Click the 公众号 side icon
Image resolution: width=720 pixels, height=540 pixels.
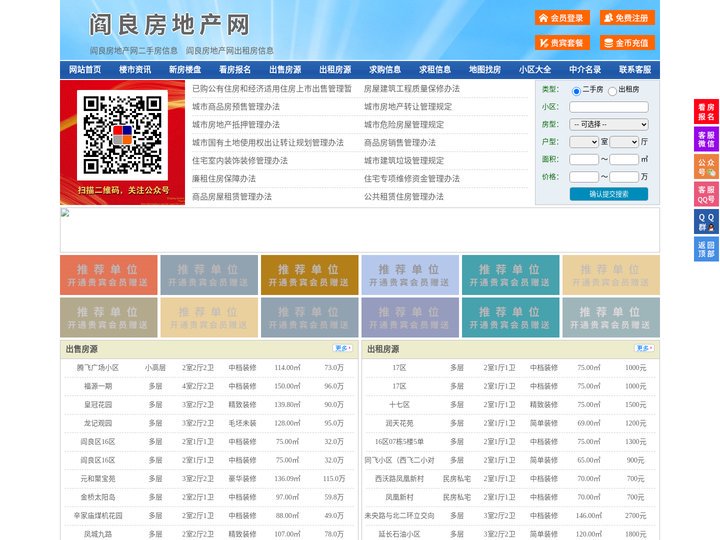pyautogui.click(x=706, y=167)
